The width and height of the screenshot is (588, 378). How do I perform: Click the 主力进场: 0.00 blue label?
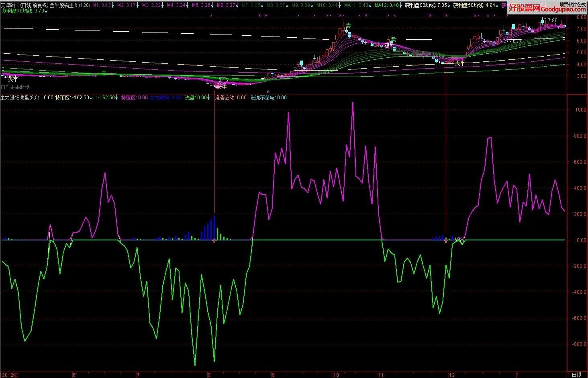[165, 98]
